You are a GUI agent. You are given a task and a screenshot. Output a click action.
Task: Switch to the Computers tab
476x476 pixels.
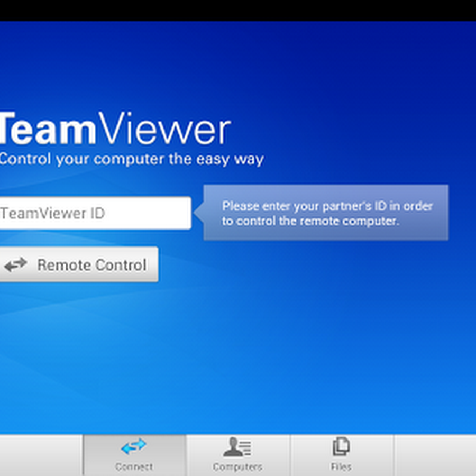click(239, 455)
